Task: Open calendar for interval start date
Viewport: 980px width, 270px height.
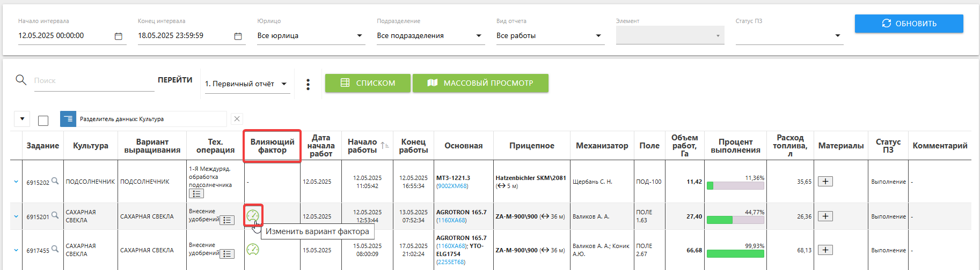Action: coord(119,36)
